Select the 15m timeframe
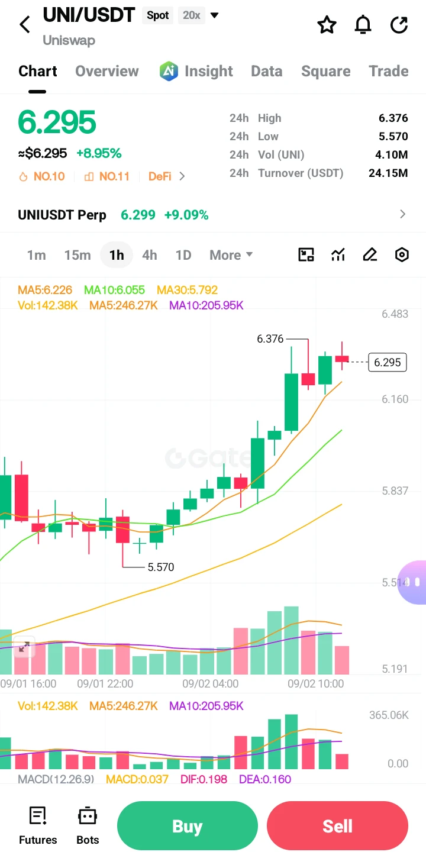 point(78,255)
